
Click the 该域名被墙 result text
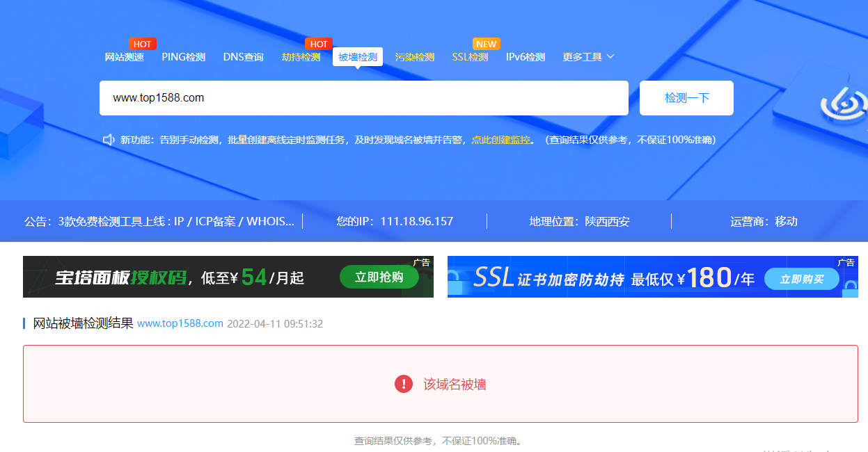pyautogui.click(x=455, y=384)
